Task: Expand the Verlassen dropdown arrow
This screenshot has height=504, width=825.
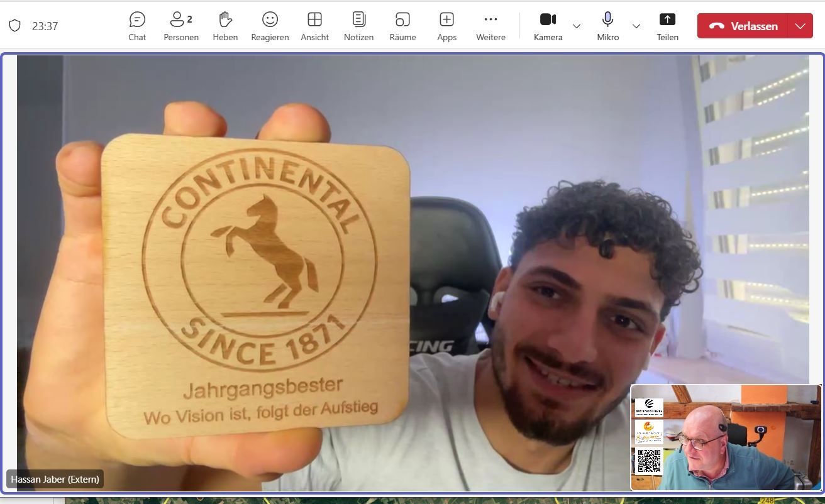Action: [x=800, y=26]
